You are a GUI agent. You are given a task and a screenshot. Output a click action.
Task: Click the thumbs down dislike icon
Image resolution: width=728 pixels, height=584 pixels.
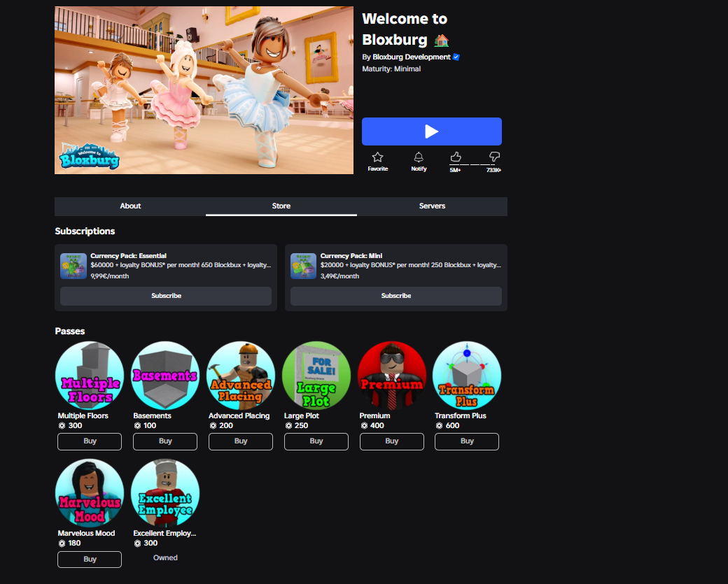[494, 157]
